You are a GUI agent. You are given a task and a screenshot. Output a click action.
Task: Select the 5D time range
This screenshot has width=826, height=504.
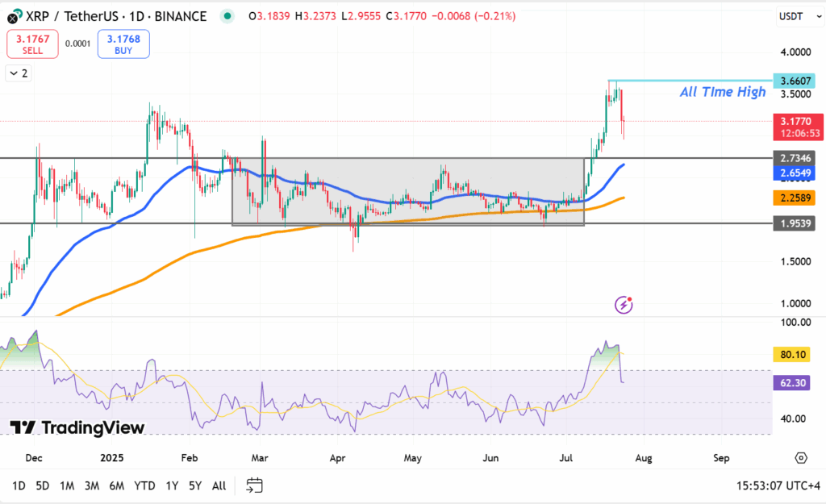(42, 485)
